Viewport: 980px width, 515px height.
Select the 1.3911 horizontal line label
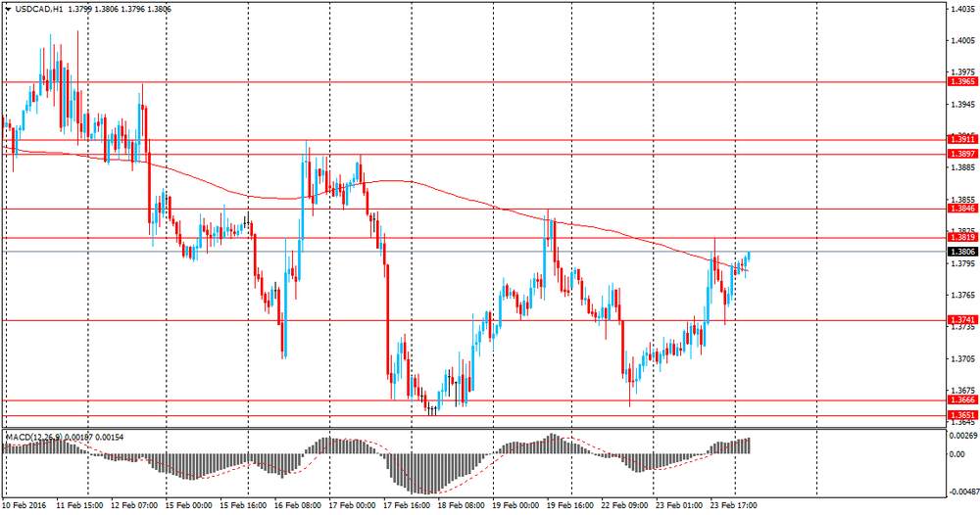pos(962,140)
